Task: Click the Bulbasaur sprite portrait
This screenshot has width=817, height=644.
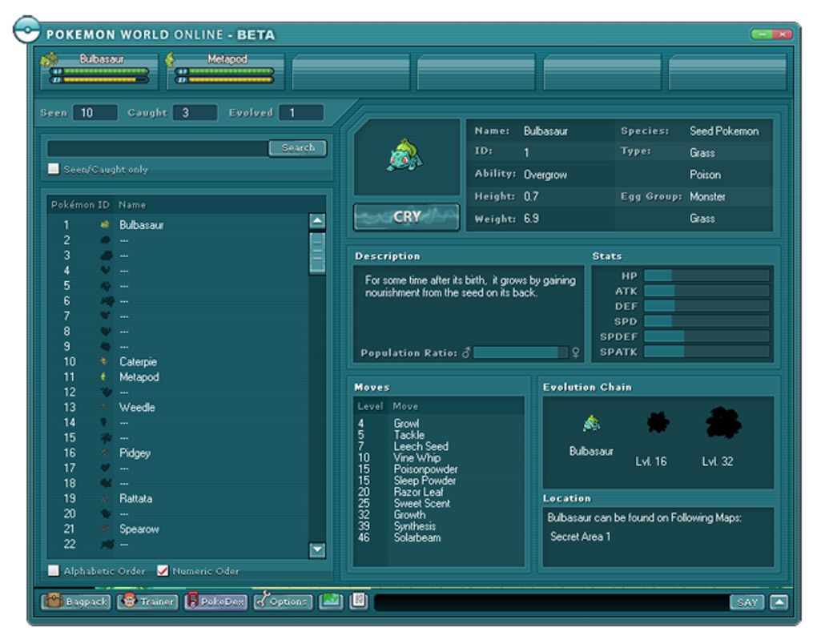Action: coord(404,155)
